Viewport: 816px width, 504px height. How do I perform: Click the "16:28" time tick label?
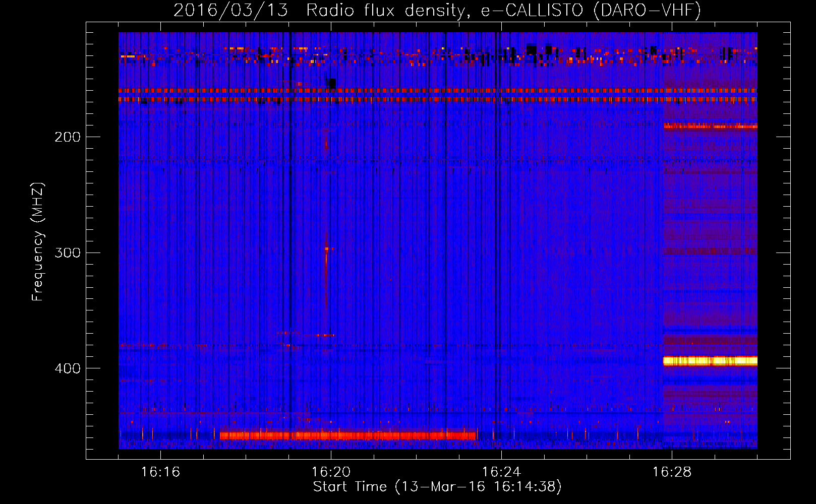click(x=672, y=472)
